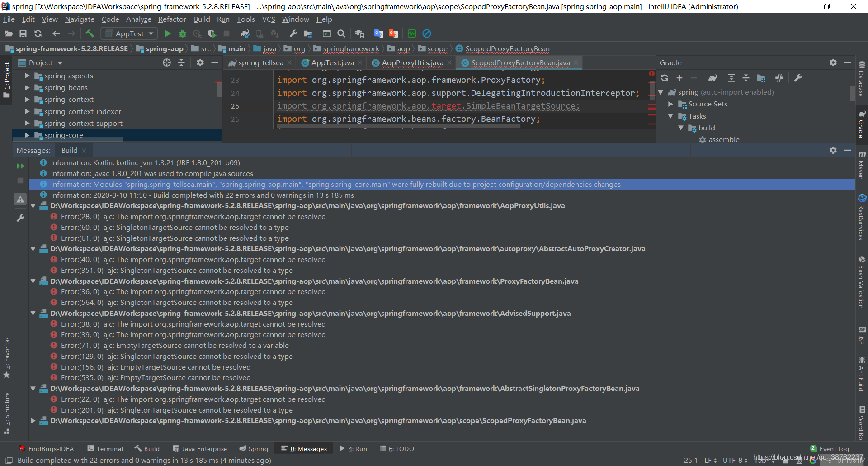Add a Gradle project with plus icon
868x466 pixels.
coord(679,78)
